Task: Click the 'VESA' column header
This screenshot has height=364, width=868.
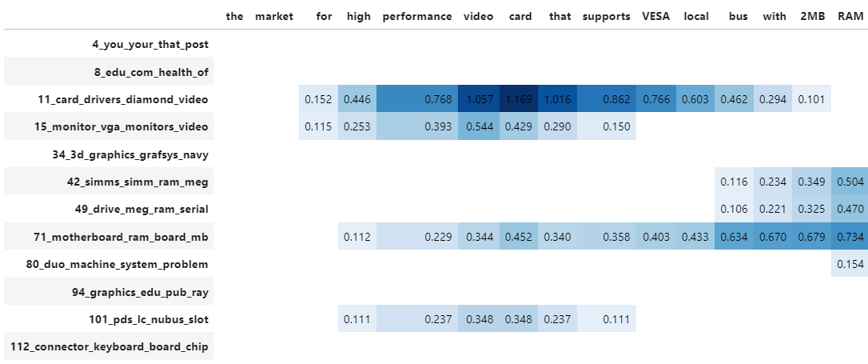Action: 656,16
